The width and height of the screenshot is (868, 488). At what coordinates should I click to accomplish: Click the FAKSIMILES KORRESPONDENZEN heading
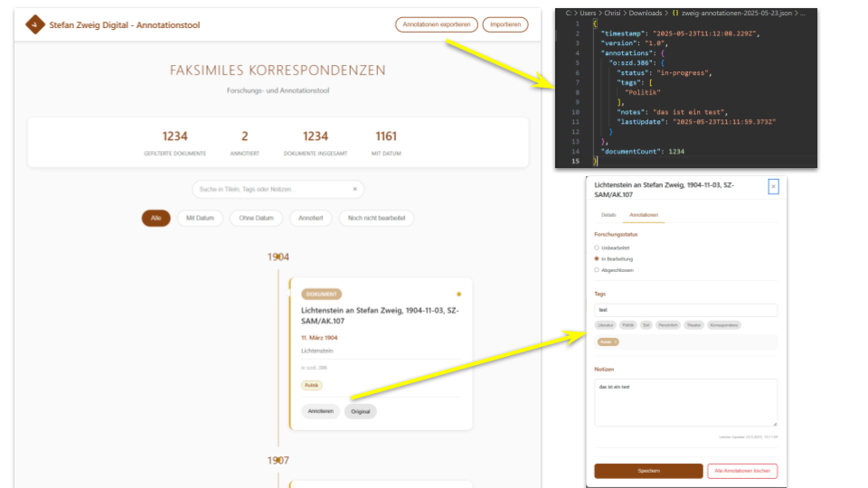pyautogui.click(x=278, y=70)
